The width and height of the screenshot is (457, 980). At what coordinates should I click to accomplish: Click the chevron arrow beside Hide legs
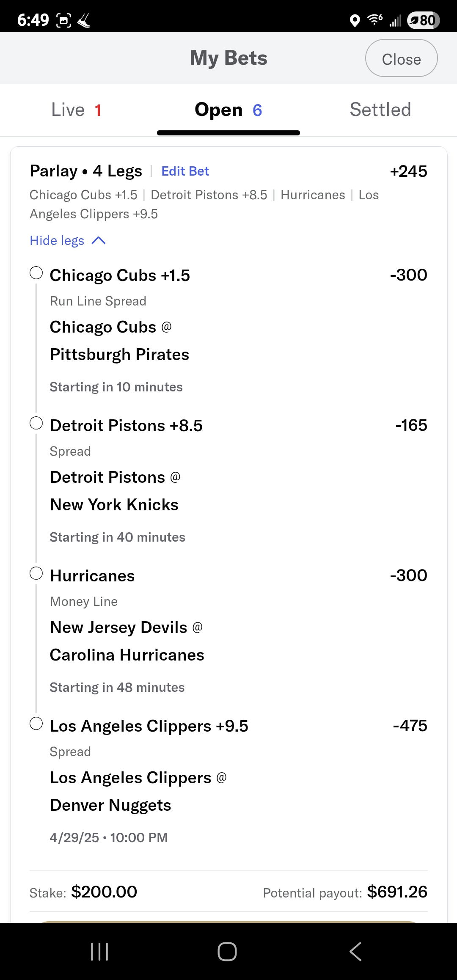pyautogui.click(x=99, y=241)
